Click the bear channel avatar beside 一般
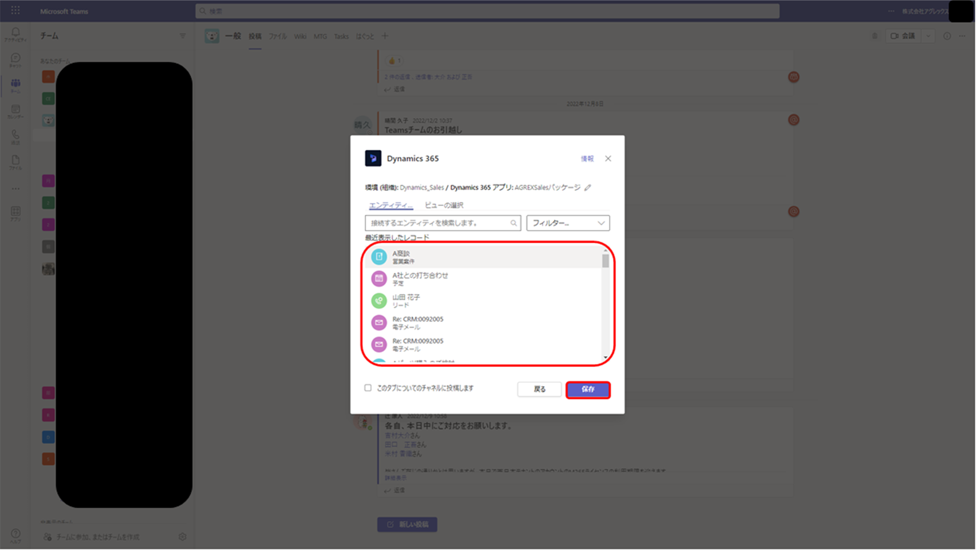Viewport: 980px width, 552px height. click(x=212, y=36)
